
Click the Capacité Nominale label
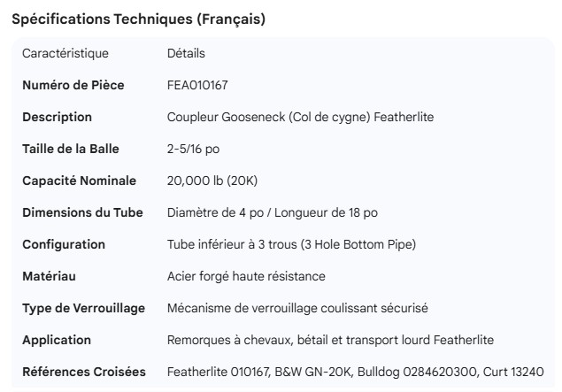(79, 181)
